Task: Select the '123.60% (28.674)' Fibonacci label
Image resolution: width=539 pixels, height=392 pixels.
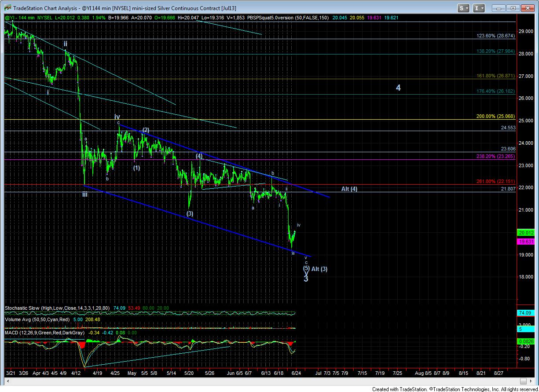Action: 495,36
